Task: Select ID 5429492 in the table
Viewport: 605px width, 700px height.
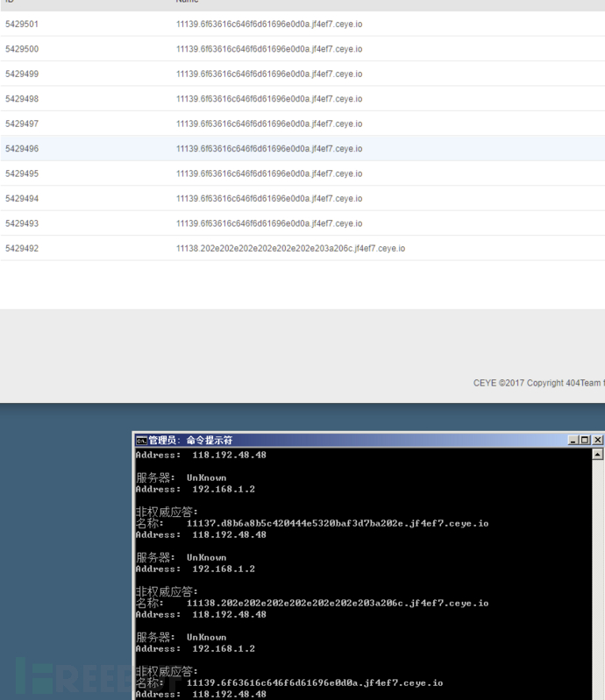Action: tap(22, 248)
